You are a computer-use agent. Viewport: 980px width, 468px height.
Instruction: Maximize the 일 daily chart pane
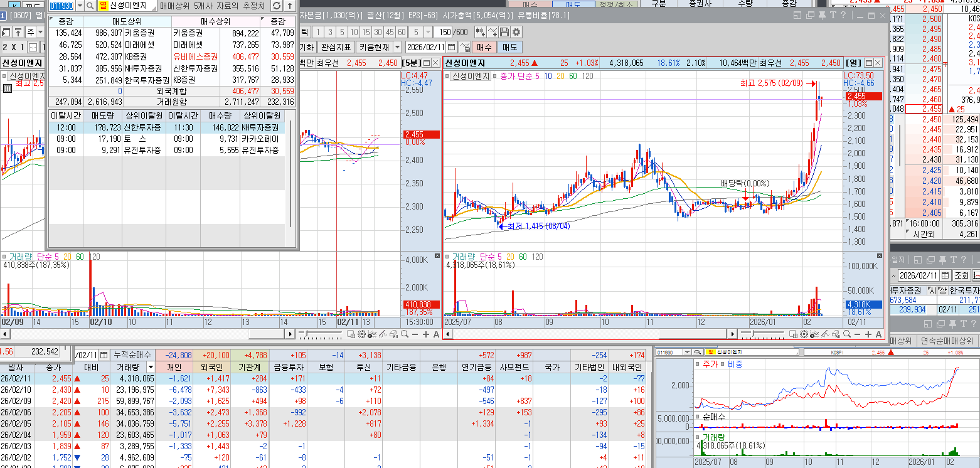point(868,63)
